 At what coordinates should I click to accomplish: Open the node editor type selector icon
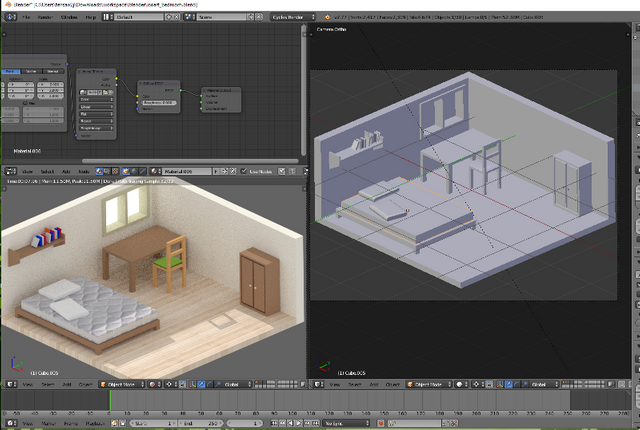click(x=10, y=171)
